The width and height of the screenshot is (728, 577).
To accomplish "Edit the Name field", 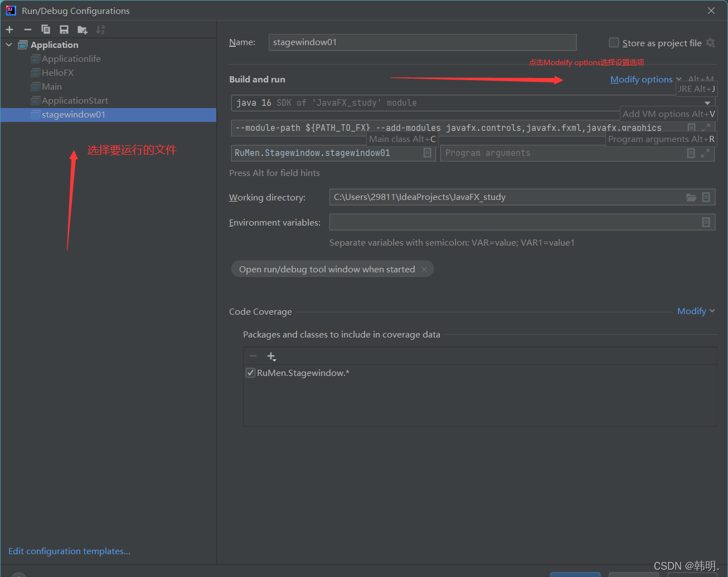I will coord(422,42).
